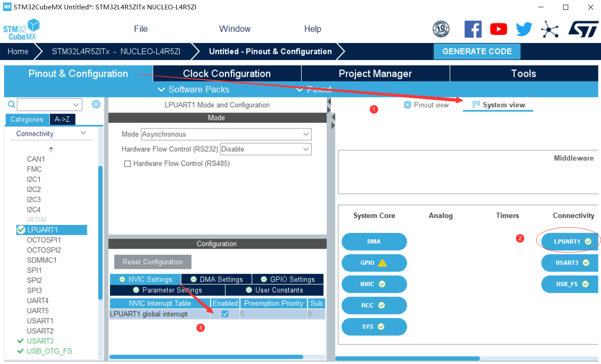Click the RCC system core button
Screen dimensions: 601x364
click(374, 305)
